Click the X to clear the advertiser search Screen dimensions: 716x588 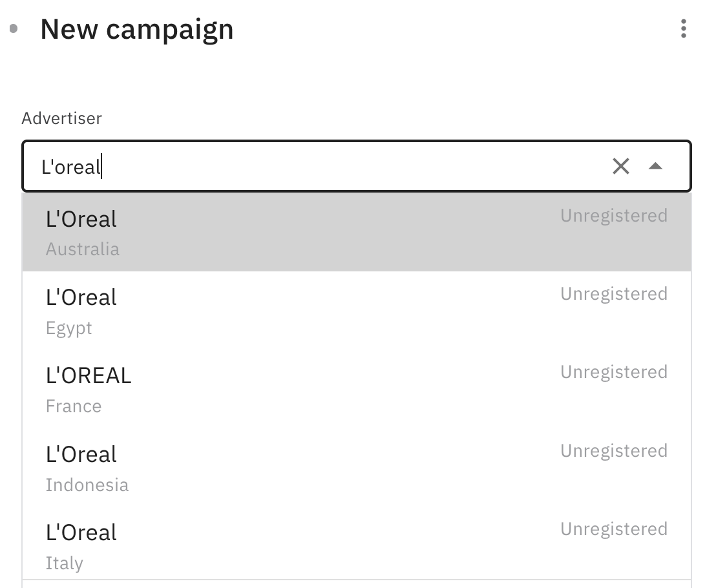(x=621, y=166)
